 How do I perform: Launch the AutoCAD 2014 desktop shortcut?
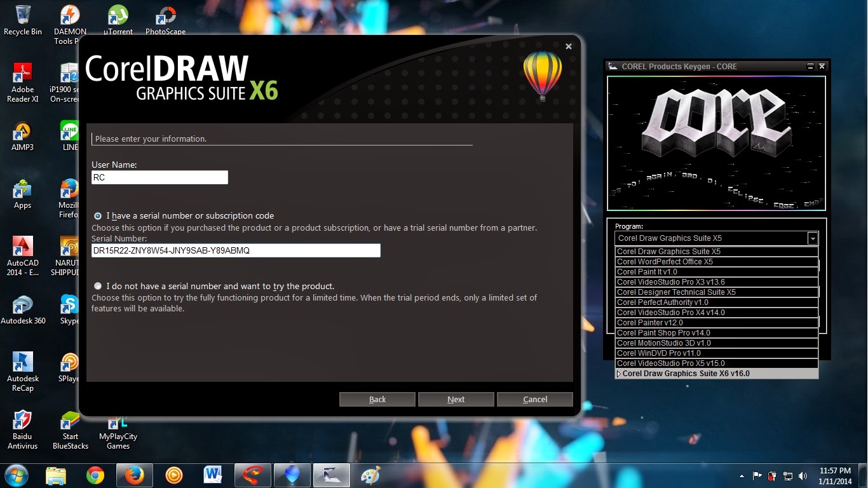[23, 256]
